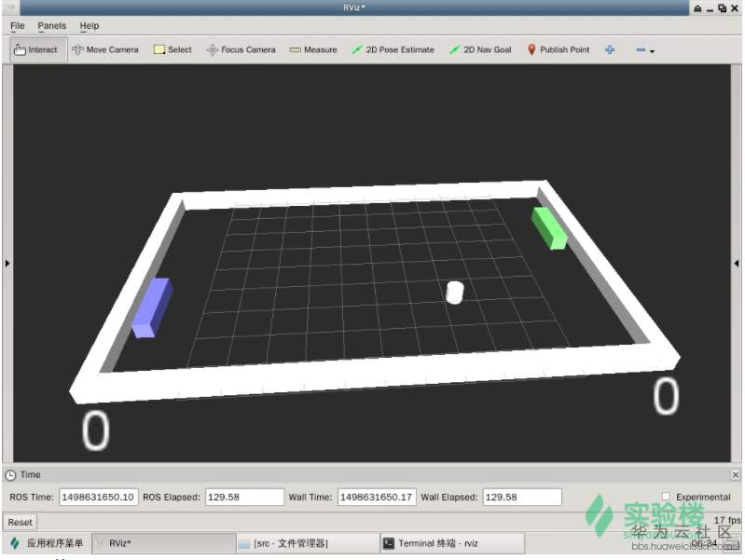Select the 2D Pose Estimate tool

tap(393, 49)
